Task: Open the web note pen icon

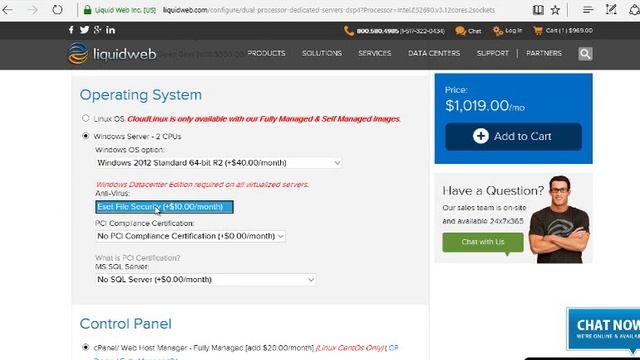Action: [x=611, y=10]
